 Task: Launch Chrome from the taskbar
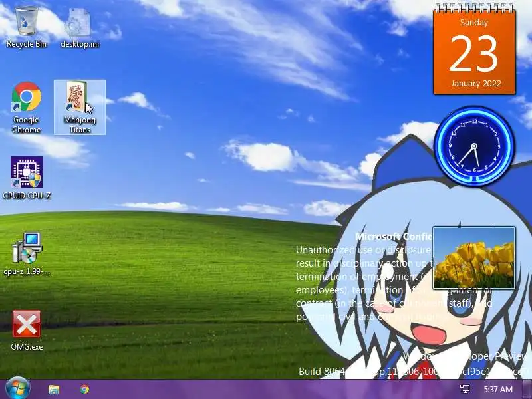84,390
